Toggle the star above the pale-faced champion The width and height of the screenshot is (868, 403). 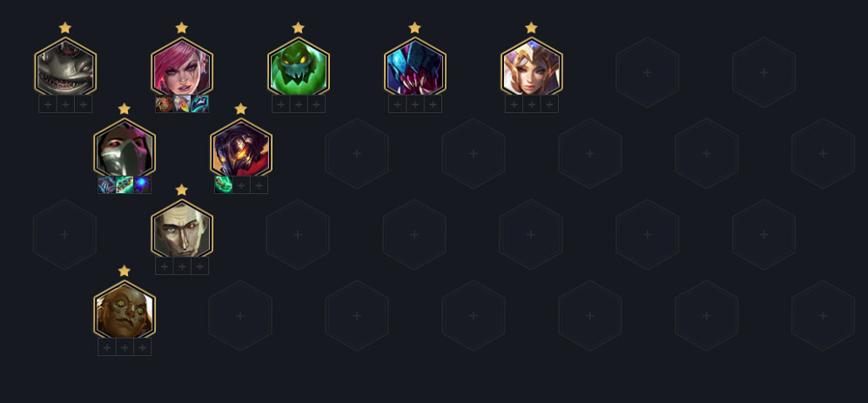pos(182,190)
